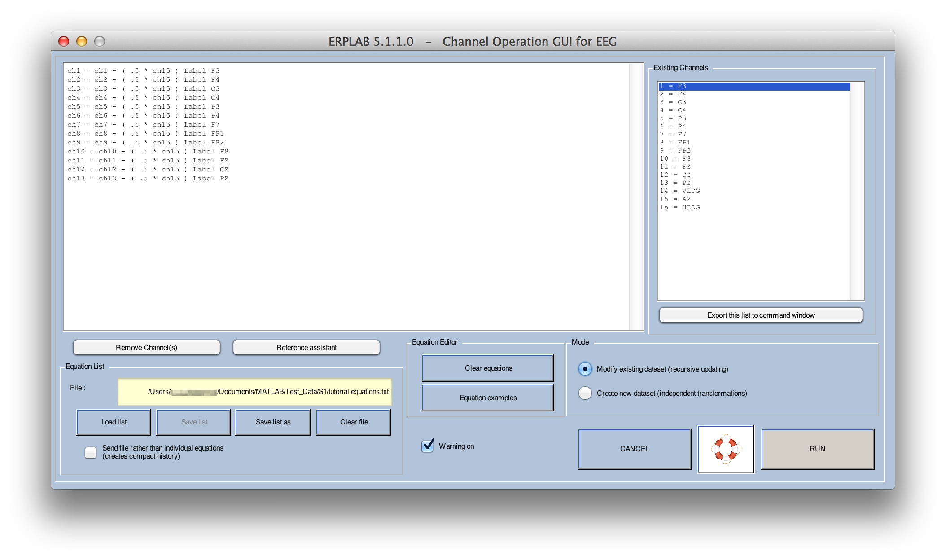
Task: Click the ch4 equation line labeled C4
Action: click(x=144, y=98)
